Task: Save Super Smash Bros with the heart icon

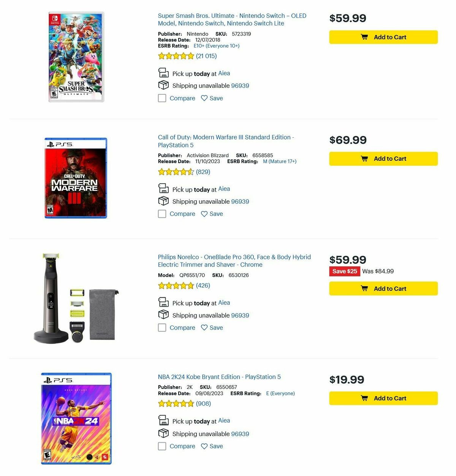Action: pos(204,98)
